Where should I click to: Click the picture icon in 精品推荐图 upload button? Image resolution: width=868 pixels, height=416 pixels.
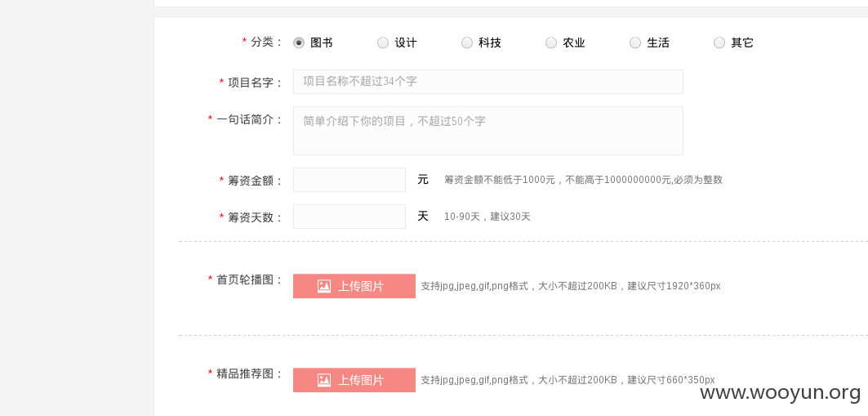coord(324,380)
